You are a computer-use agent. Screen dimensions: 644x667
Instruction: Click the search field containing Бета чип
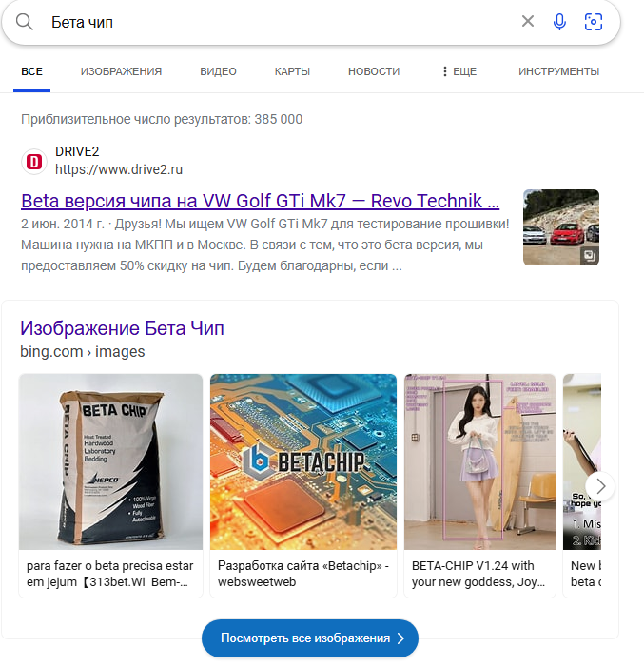click(x=281, y=22)
